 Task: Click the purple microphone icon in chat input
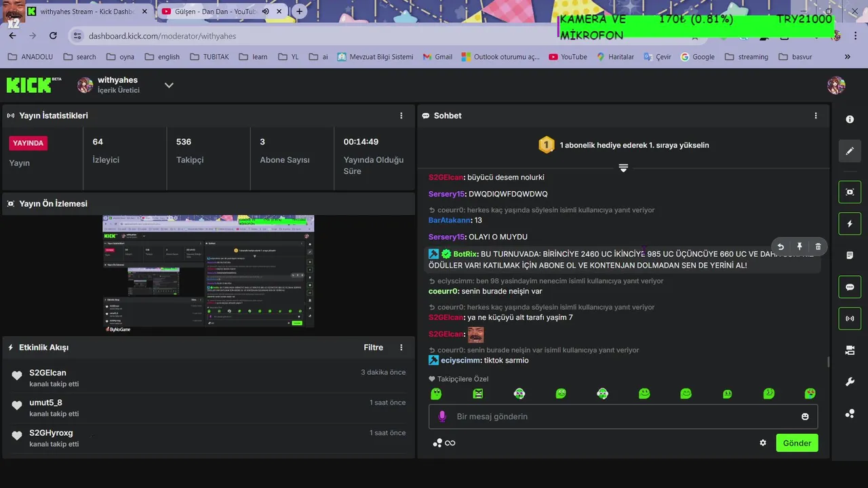click(442, 417)
